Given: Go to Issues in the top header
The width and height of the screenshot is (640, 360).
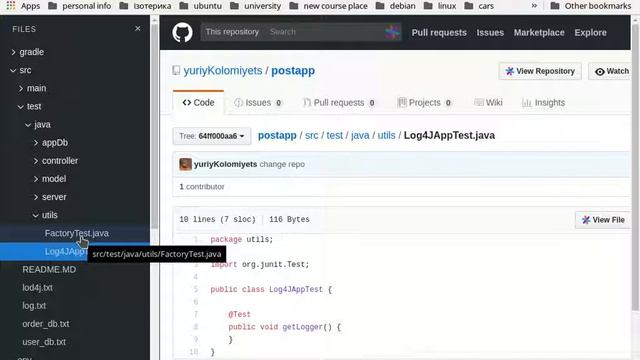Looking at the screenshot, I should (x=490, y=33).
